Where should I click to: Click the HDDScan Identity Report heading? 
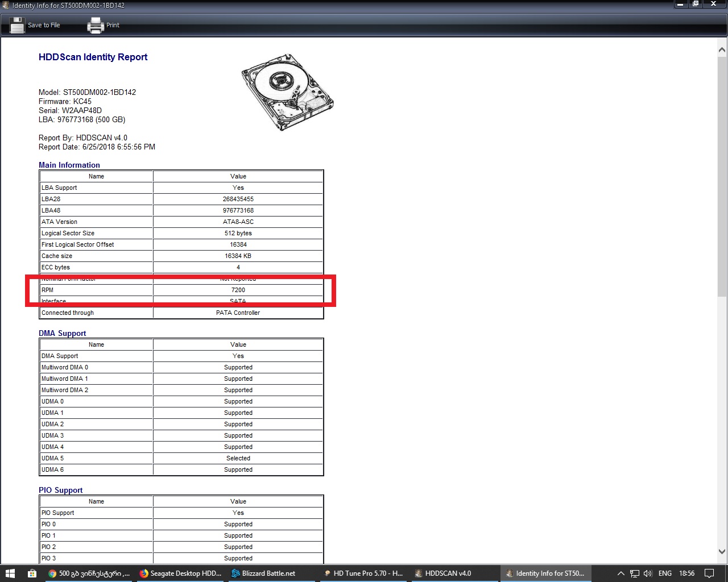point(93,57)
